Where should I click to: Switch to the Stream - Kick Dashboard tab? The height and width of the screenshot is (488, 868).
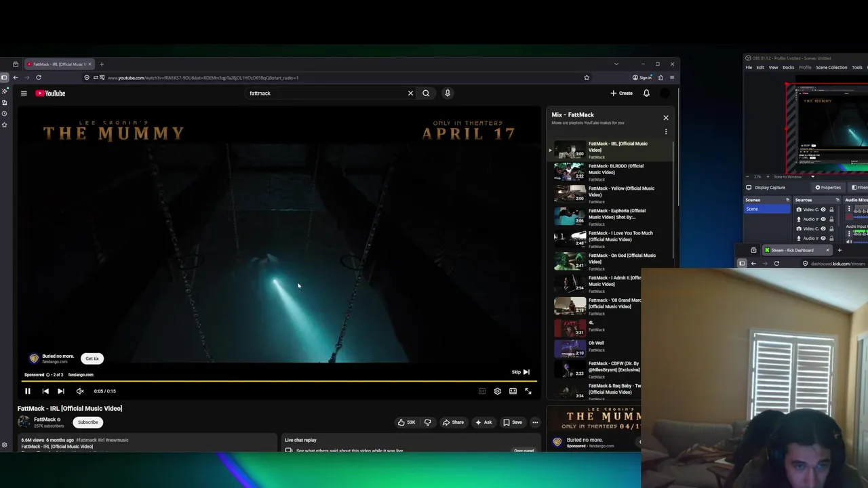(796, 250)
